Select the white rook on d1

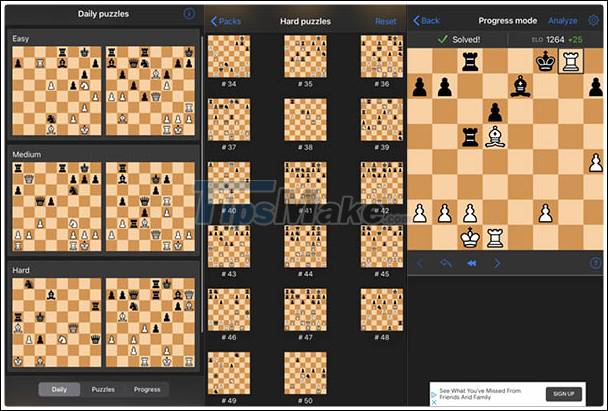495,238
